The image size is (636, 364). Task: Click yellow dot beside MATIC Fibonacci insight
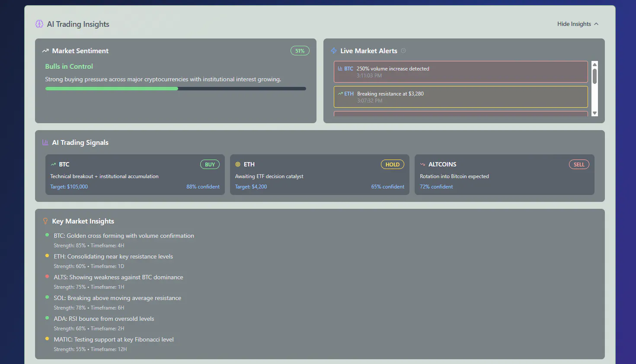pos(47,338)
